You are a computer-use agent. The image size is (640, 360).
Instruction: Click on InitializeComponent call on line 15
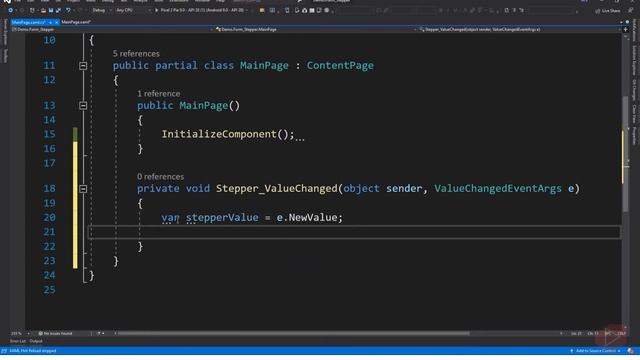pyautogui.click(x=219, y=134)
